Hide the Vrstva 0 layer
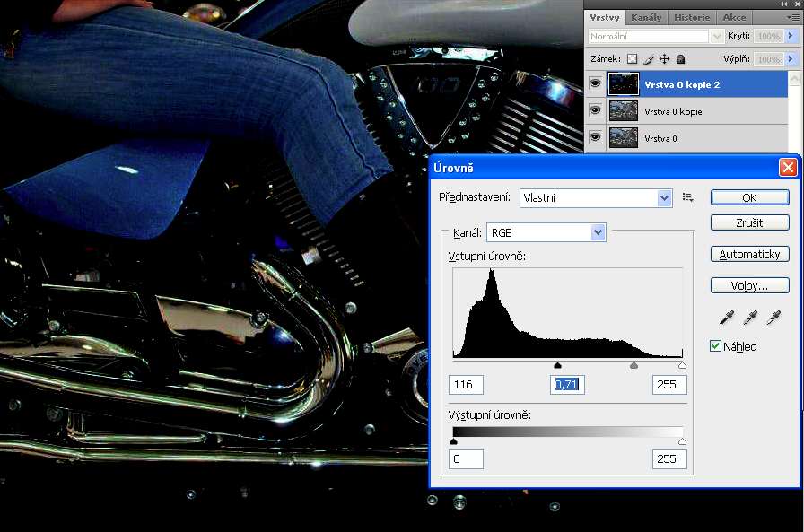804x532 pixels. (x=594, y=137)
